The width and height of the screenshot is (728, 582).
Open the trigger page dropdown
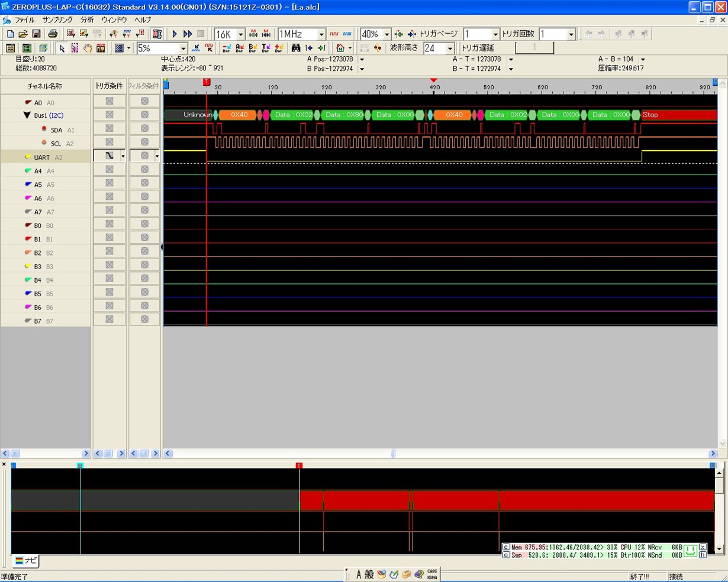[495, 34]
